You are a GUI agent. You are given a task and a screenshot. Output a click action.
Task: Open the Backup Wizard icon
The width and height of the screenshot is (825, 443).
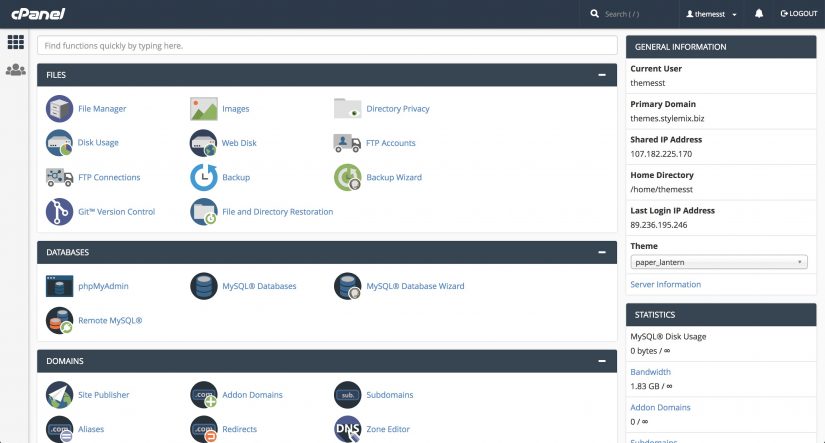(x=347, y=177)
